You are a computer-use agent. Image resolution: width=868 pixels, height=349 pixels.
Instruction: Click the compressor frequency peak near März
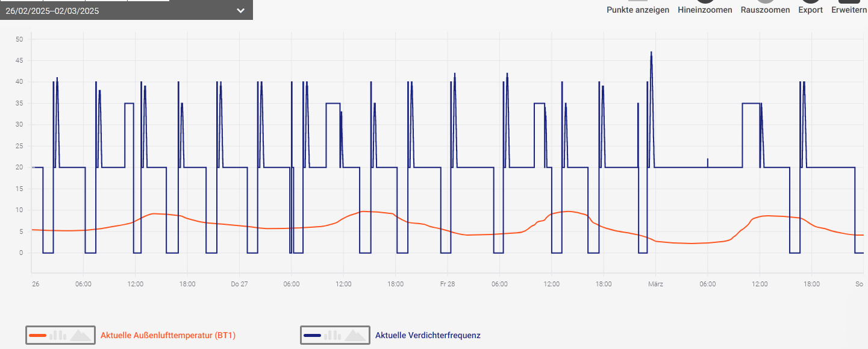651,53
